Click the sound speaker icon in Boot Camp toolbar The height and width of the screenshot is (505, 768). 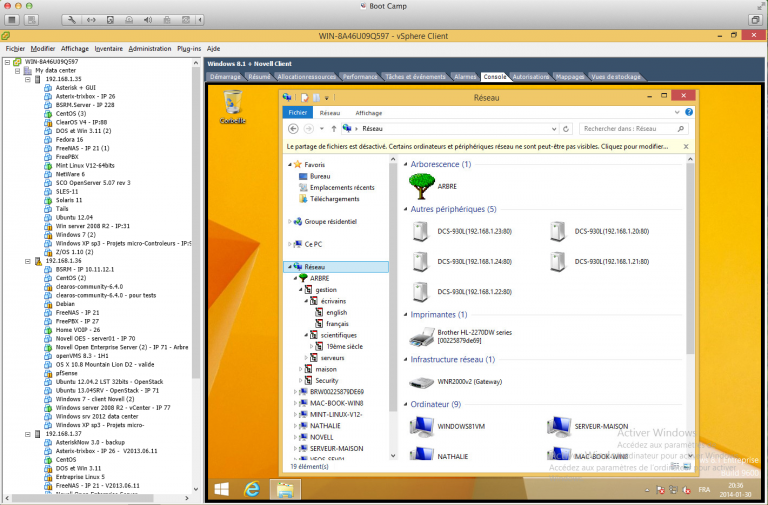[147, 20]
